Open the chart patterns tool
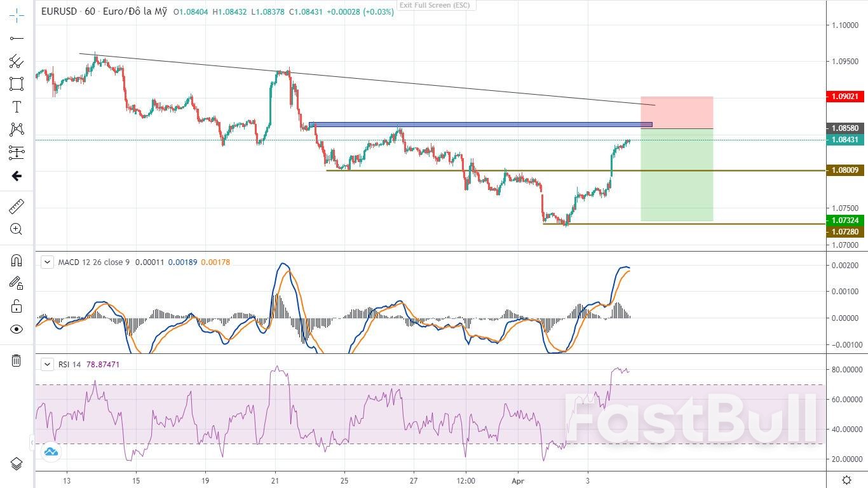Screen dimensions: 868x488 17,130
